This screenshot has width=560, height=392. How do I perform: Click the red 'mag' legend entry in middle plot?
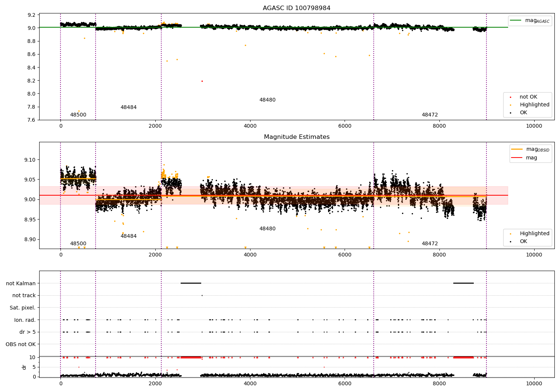pyautogui.click(x=524, y=158)
